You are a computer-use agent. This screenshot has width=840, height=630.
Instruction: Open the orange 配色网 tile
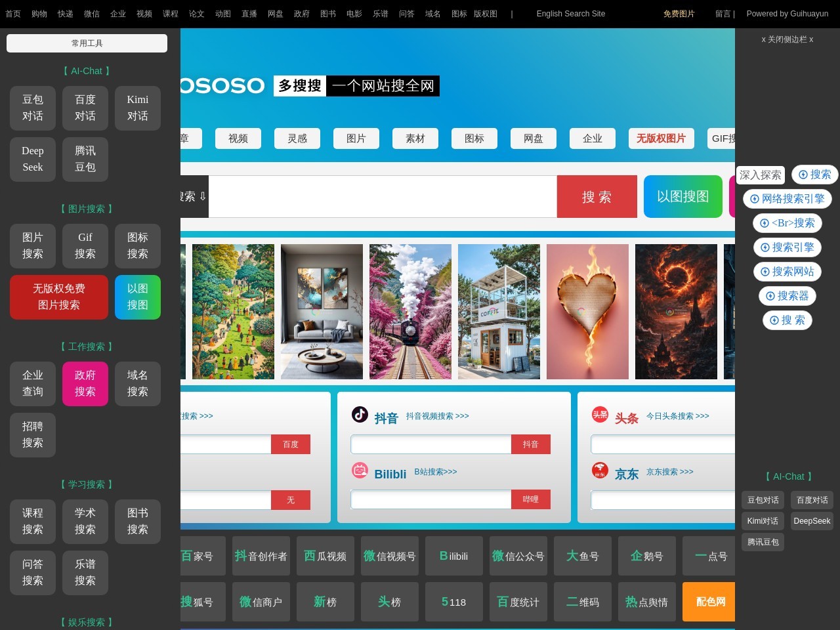click(x=710, y=602)
